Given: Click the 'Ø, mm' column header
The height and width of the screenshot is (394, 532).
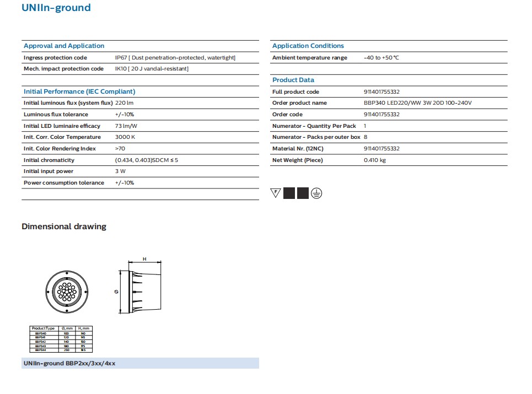Looking at the screenshot, I should 67,328.
